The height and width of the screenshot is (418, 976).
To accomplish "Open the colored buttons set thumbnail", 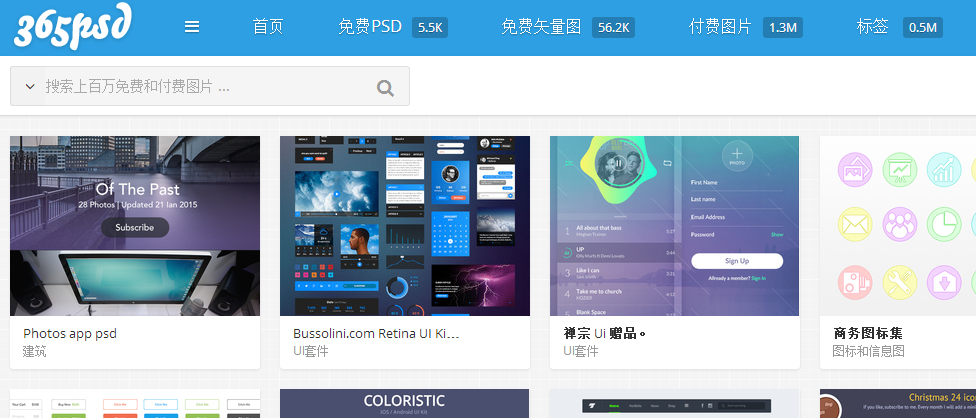I will coord(135,404).
